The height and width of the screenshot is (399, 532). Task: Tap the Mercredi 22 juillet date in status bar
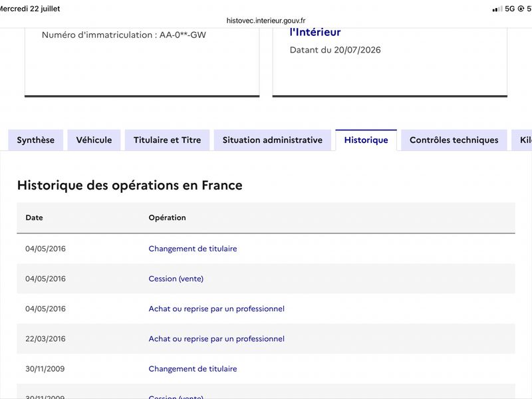click(30, 9)
